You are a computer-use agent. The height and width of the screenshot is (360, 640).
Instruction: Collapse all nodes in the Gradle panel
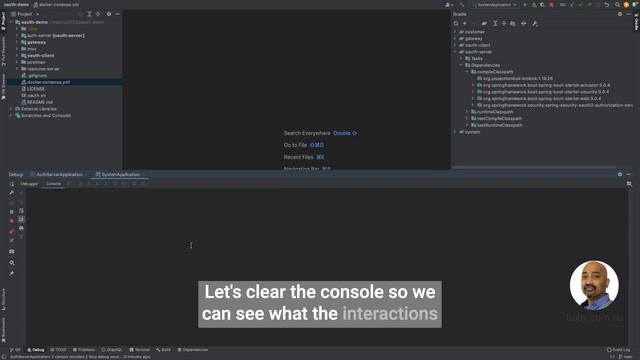pyautogui.click(x=504, y=24)
